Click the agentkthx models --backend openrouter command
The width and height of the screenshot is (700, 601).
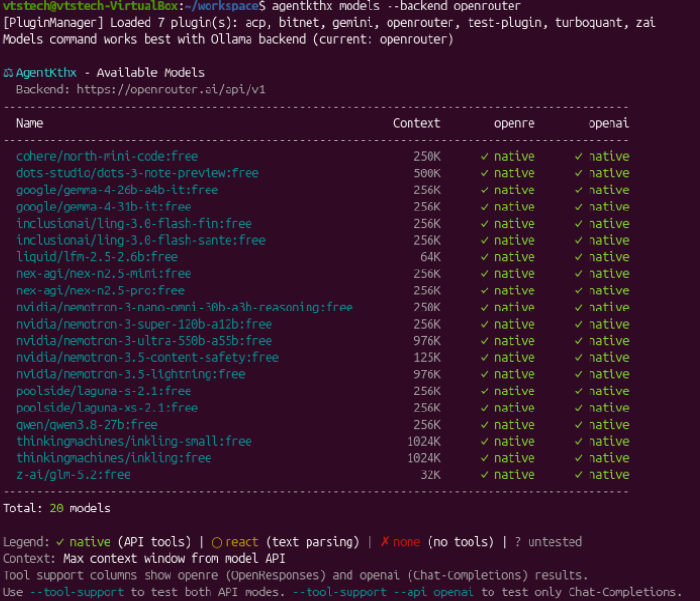click(396, 6)
